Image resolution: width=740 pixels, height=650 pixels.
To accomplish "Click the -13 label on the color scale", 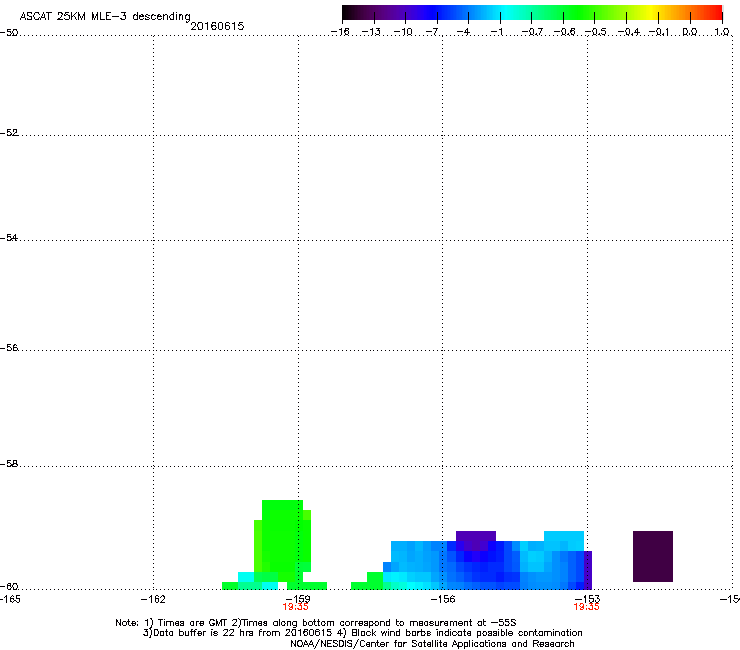I will tap(371, 32).
